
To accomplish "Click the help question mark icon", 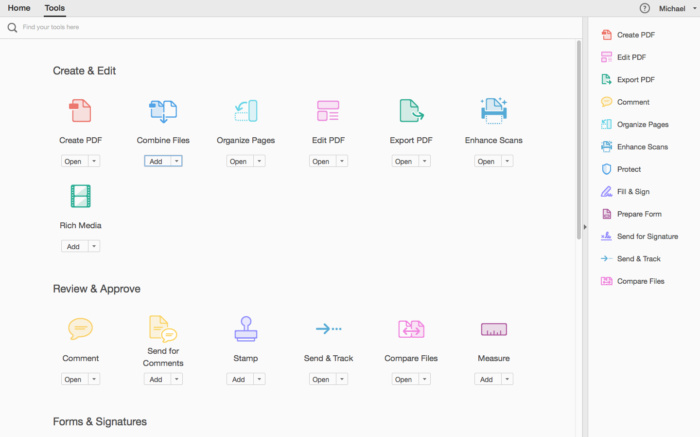I will (x=644, y=8).
